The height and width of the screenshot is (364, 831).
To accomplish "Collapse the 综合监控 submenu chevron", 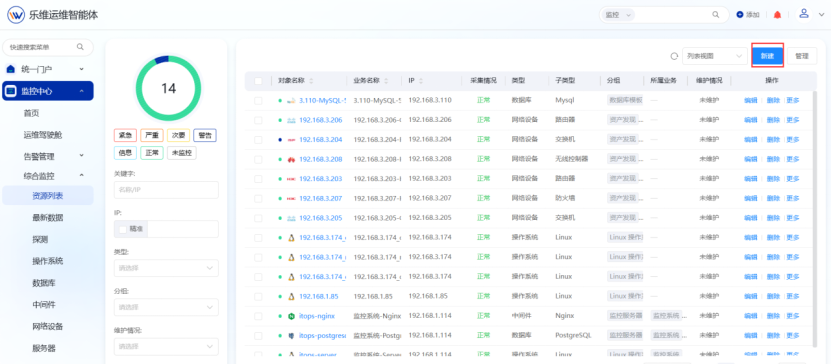I will click(82, 175).
